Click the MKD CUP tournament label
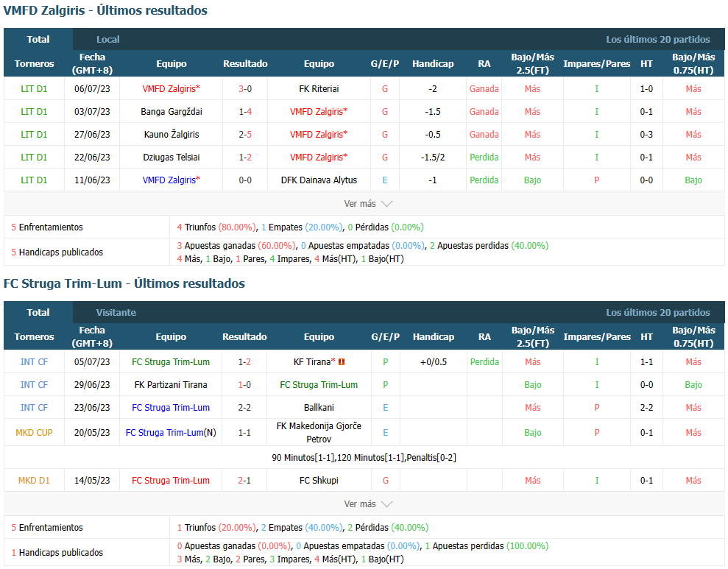 34,432
